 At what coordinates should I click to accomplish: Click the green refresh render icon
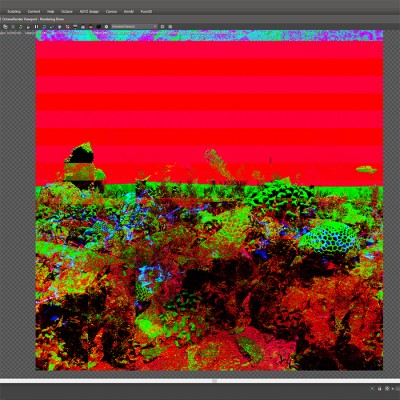point(20,27)
